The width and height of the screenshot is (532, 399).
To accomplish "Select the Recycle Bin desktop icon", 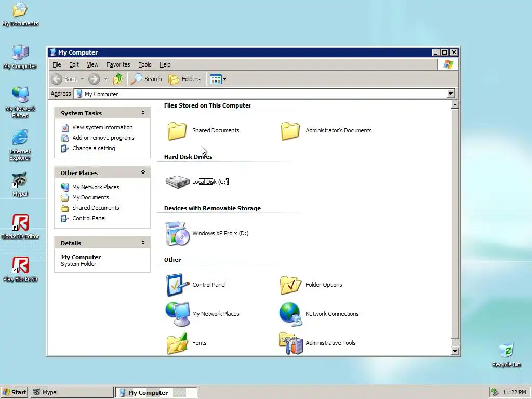I will coord(506,355).
